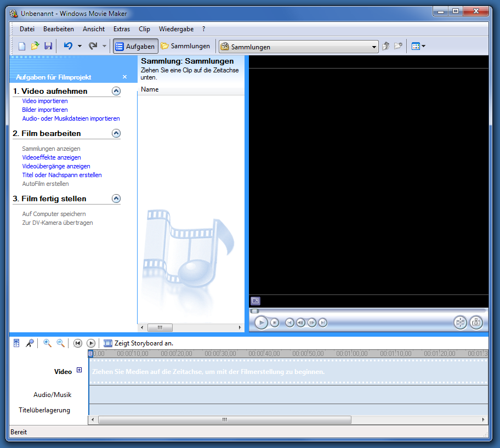
Task: Step to the next frame
Action: (312, 322)
